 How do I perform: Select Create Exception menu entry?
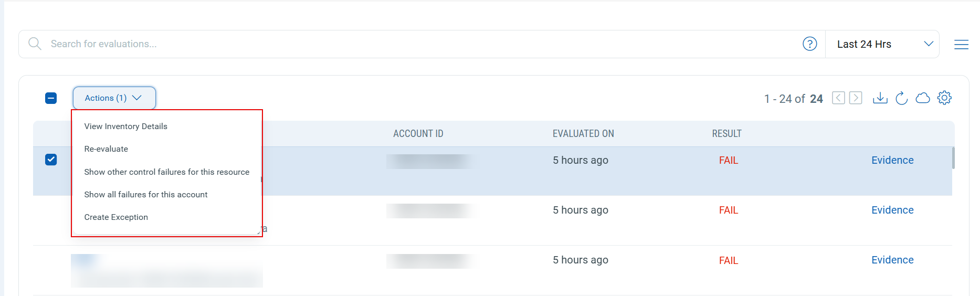pyautogui.click(x=116, y=217)
